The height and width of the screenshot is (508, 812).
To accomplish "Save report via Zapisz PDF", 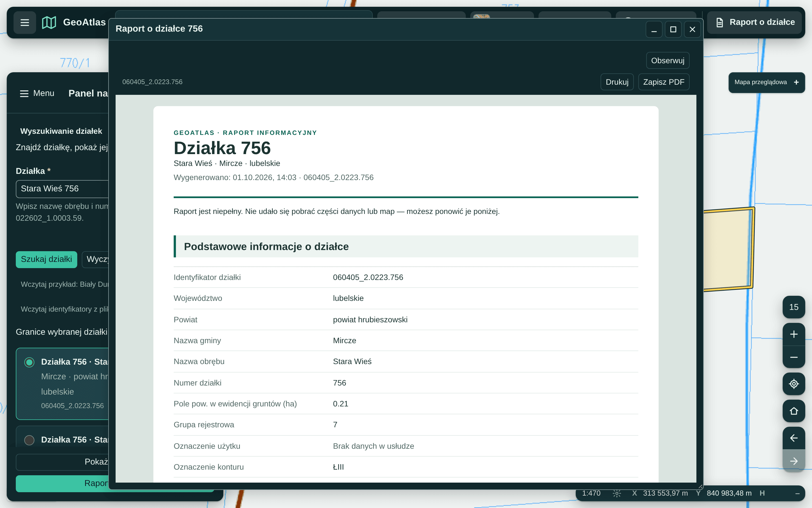I will tap(663, 82).
